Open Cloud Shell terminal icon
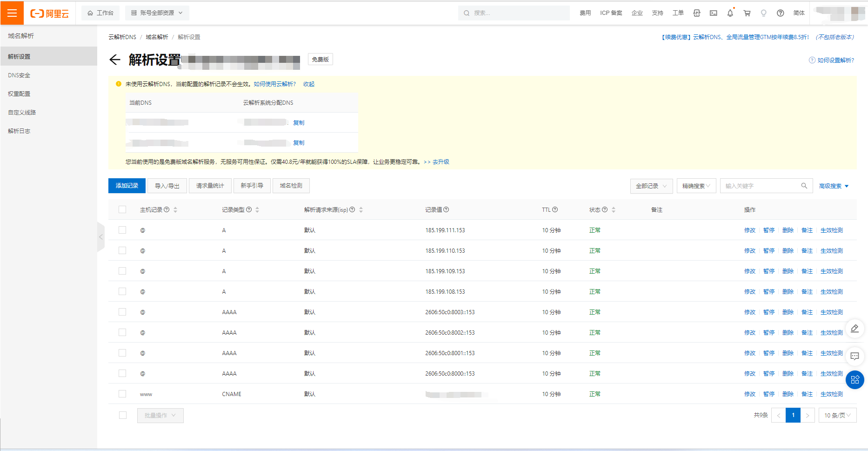The height and width of the screenshot is (451, 868). (713, 13)
